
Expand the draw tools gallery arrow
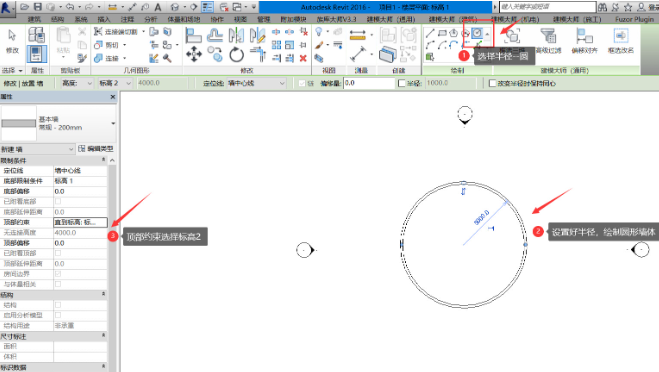(x=488, y=34)
